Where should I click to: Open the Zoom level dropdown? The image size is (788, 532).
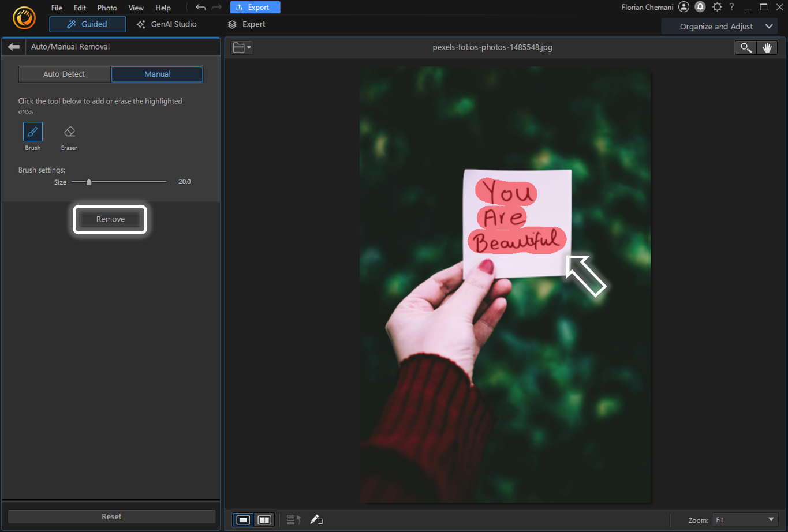point(745,519)
